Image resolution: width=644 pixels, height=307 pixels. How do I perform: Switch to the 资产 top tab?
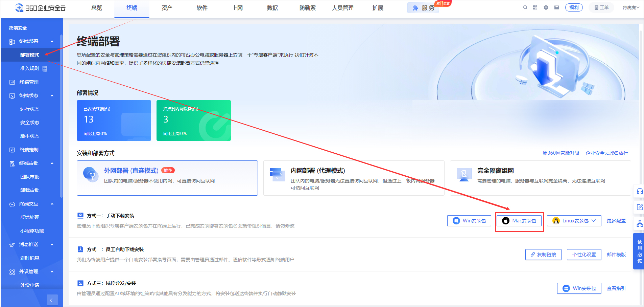pos(167,8)
